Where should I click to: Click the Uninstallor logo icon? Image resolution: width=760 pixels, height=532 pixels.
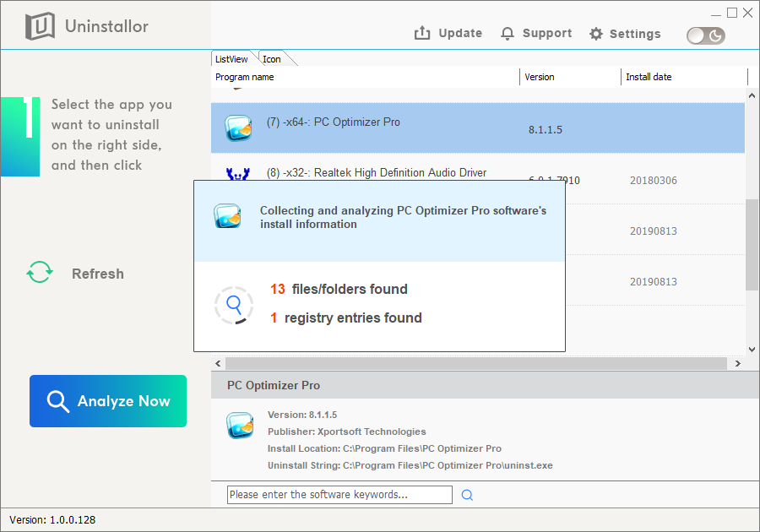pos(40,26)
